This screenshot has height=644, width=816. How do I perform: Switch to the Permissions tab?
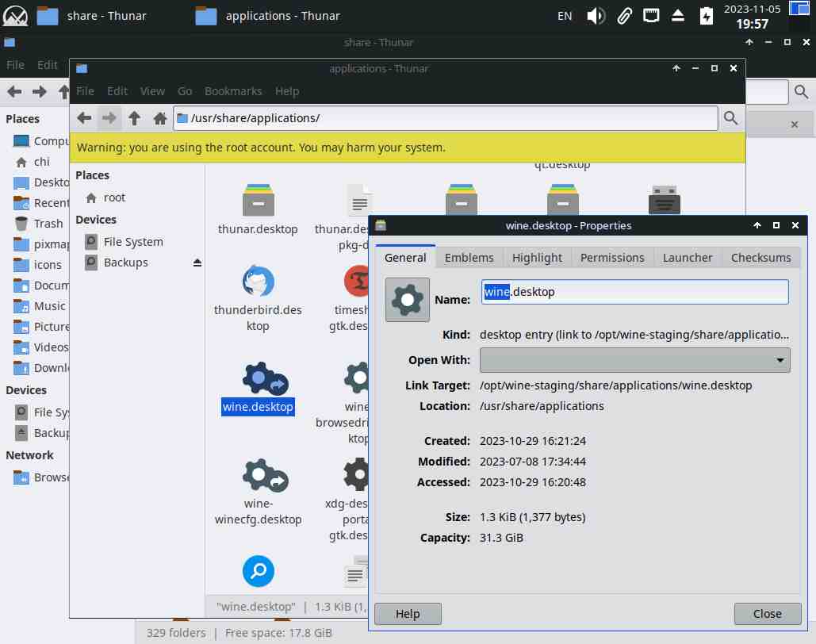(612, 258)
